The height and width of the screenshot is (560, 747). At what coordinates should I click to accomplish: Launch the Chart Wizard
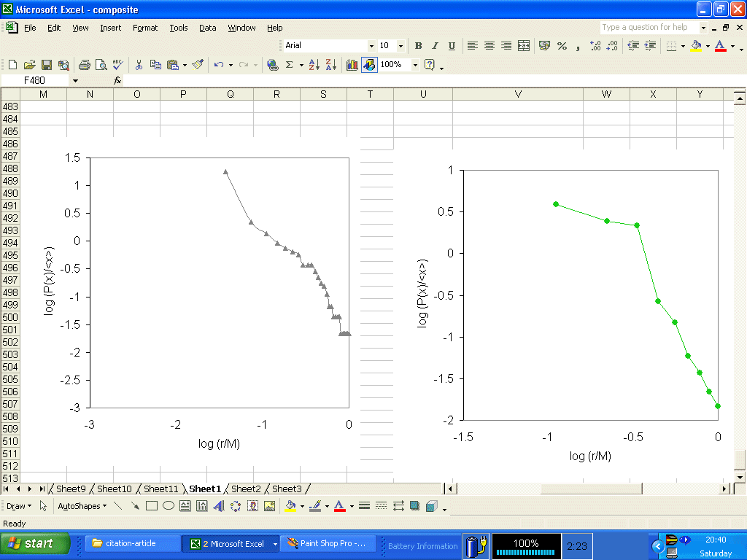pyautogui.click(x=352, y=65)
